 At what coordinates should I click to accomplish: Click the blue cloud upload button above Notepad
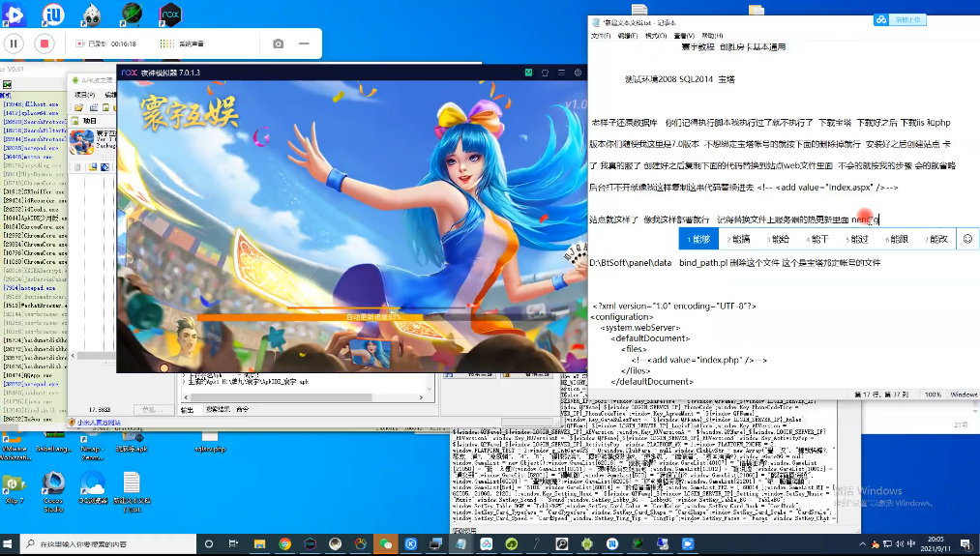[900, 20]
